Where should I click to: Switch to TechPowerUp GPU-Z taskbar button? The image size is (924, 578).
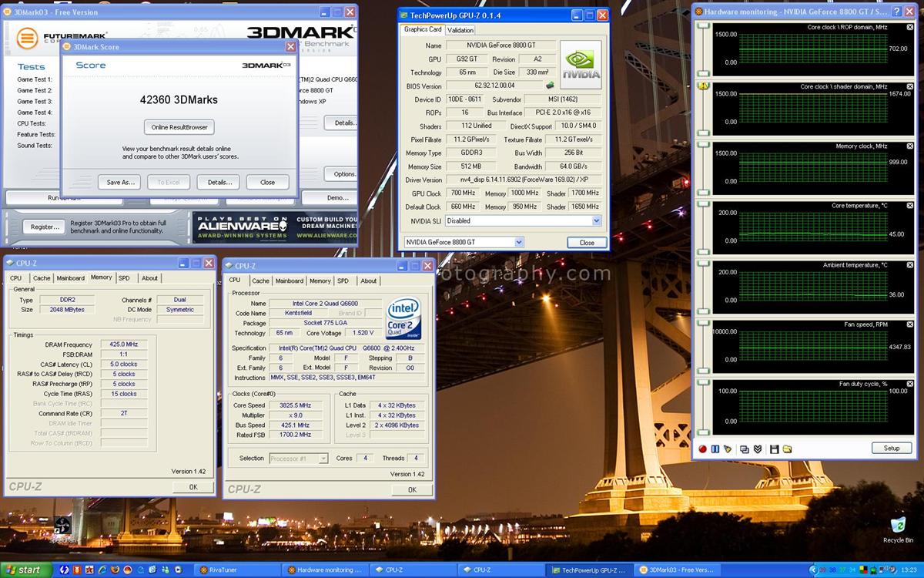[588, 570]
